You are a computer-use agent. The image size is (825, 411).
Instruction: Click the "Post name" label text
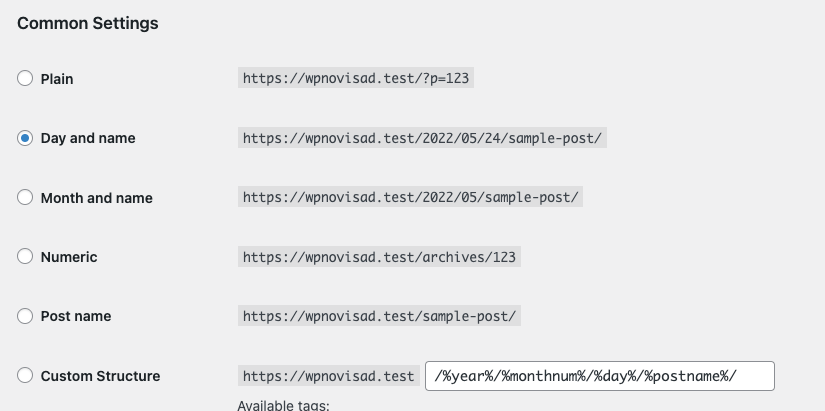click(x=76, y=316)
